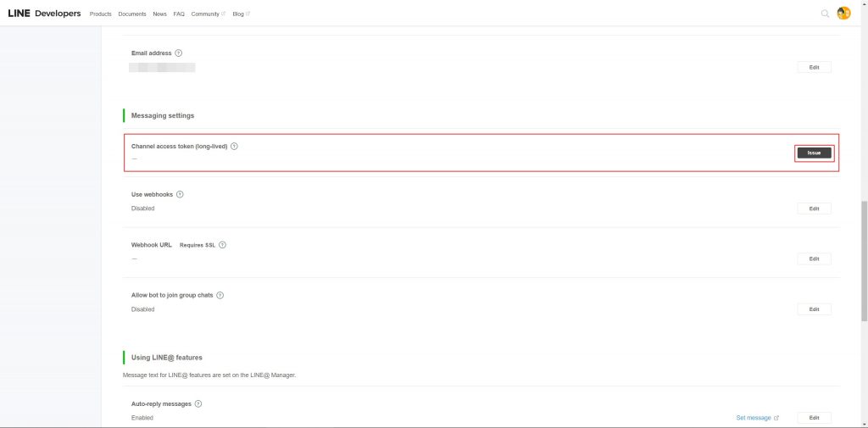Click help icon beside Auto-reply messages
868x428 pixels.
click(x=198, y=404)
